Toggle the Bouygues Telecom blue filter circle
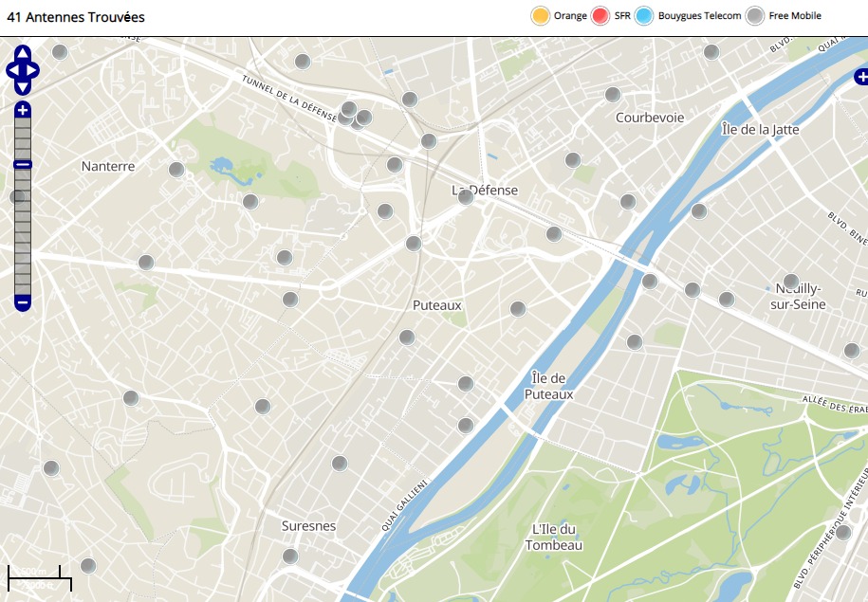This screenshot has width=868, height=602. [645, 16]
